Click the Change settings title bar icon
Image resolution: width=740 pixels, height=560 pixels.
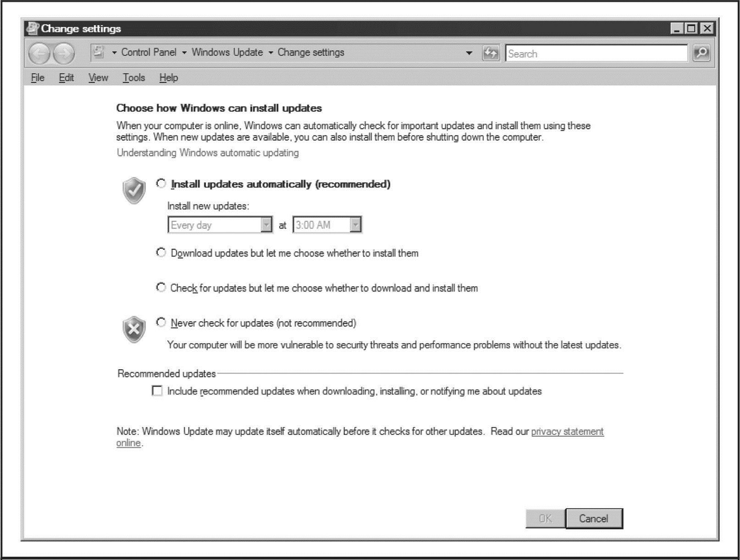33,28
